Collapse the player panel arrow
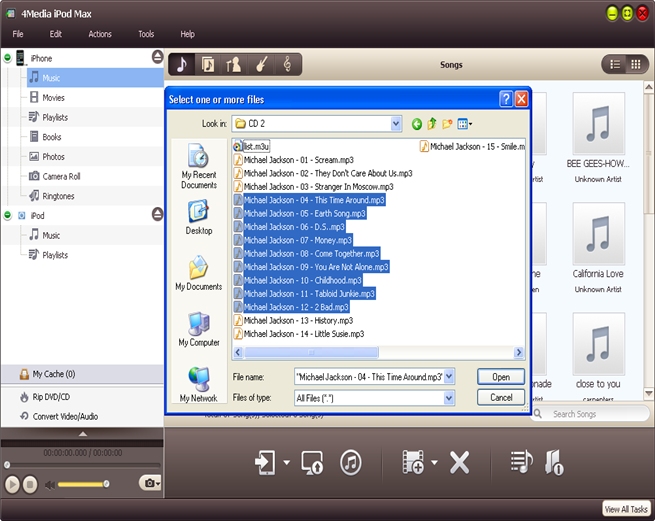655x521 pixels. pos(83,434)
